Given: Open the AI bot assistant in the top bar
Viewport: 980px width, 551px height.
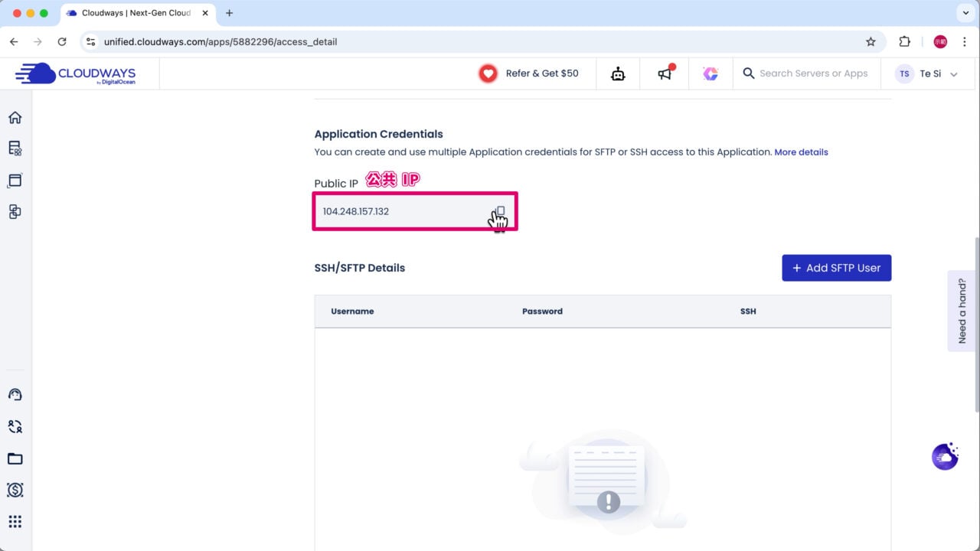Looking at the screenshot, I should [x=617, y=73].
